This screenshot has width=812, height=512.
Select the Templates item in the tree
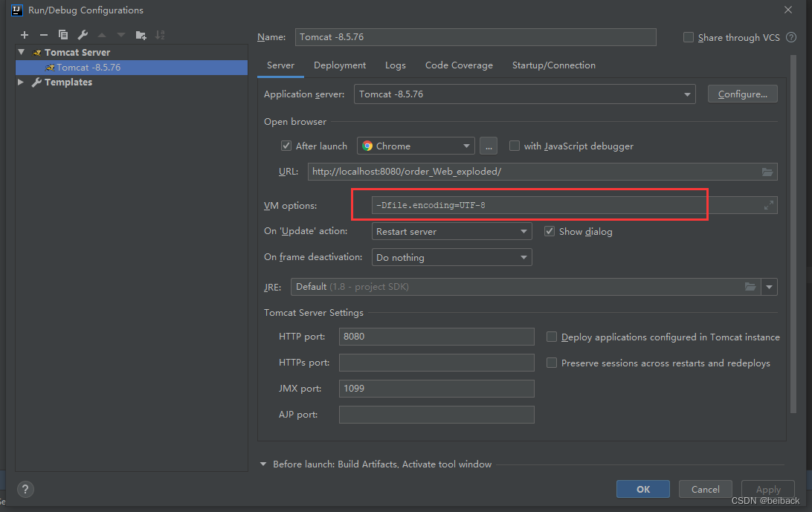(x=68, y=82)
